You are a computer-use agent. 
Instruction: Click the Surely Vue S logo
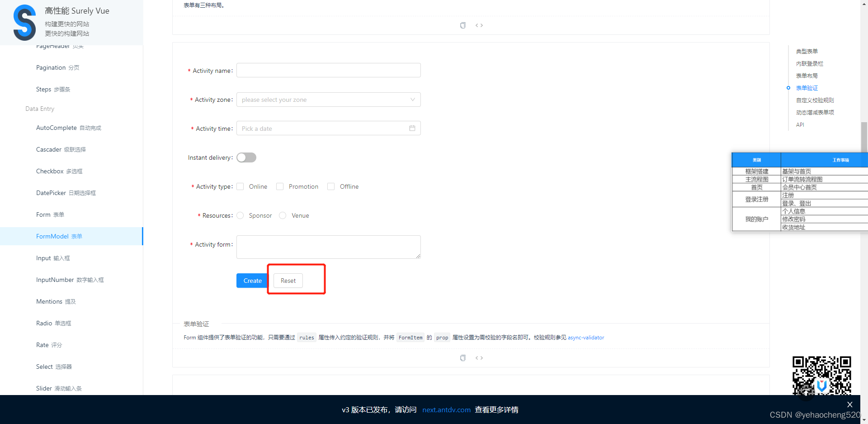coord(24,23)
